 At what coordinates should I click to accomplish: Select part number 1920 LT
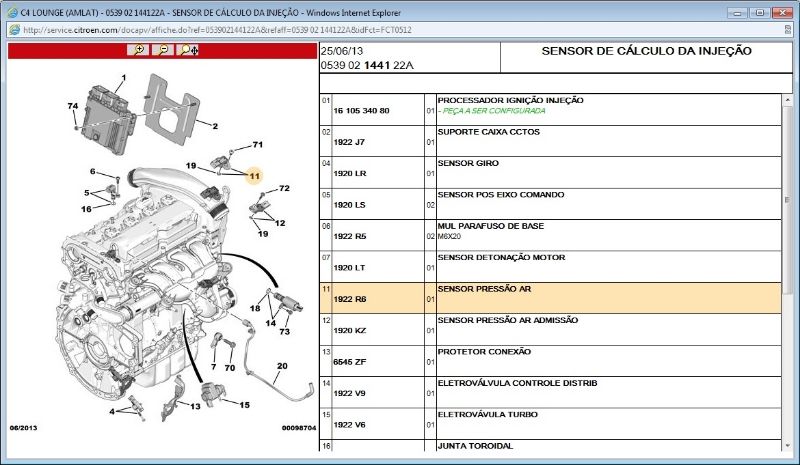click(349, 268)
